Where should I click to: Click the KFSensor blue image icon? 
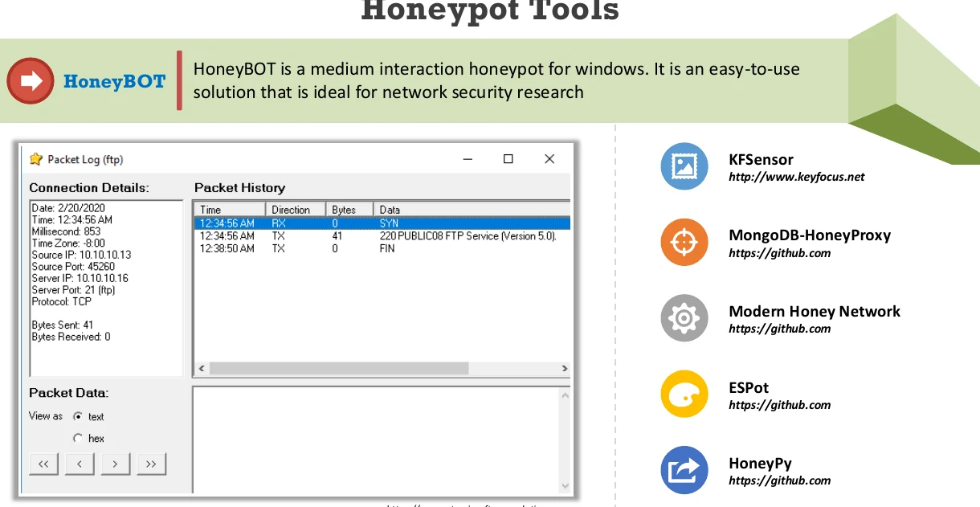pos(684,166)
